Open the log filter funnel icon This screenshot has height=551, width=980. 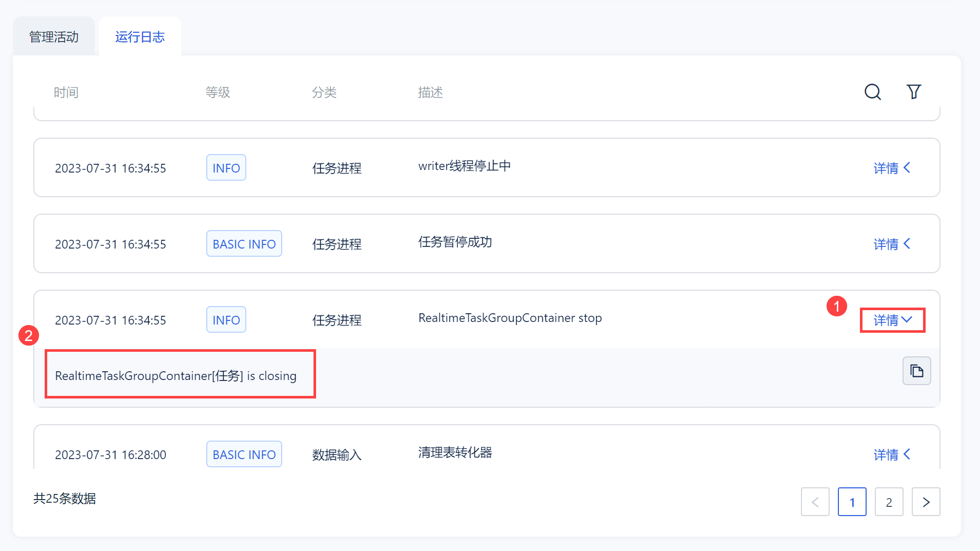(914, 92)
